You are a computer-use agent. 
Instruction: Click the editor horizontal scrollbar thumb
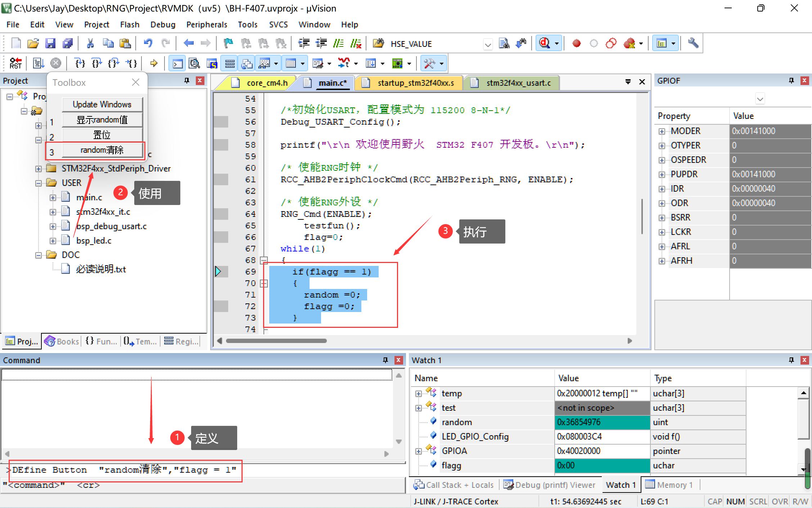276,341
